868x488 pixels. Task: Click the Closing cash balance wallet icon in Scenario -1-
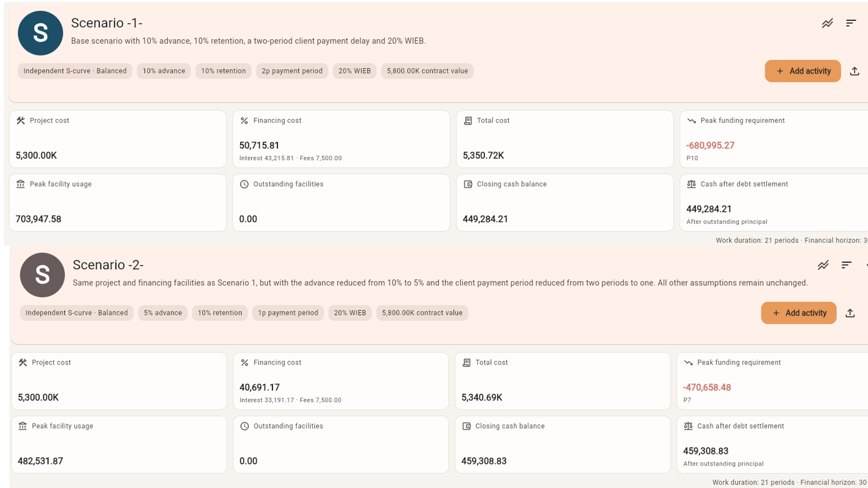pos(468,184)
